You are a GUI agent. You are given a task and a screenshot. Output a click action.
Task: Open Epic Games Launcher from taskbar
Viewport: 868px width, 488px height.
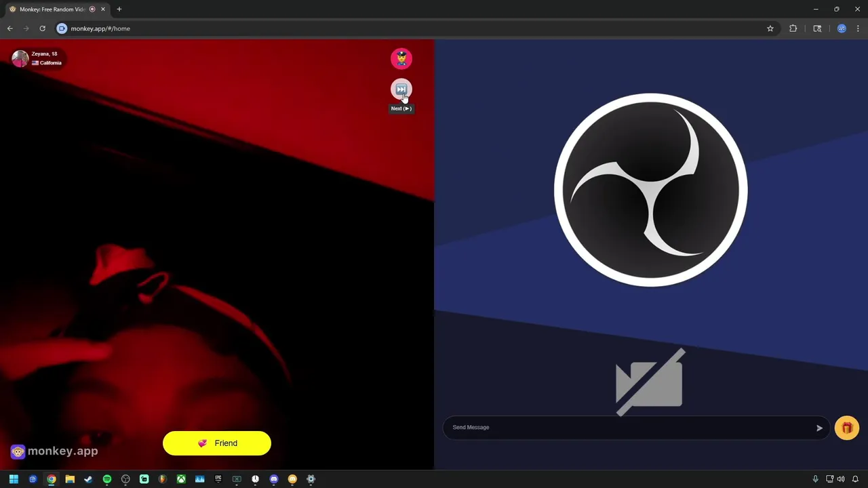click(x=218, y=479)
